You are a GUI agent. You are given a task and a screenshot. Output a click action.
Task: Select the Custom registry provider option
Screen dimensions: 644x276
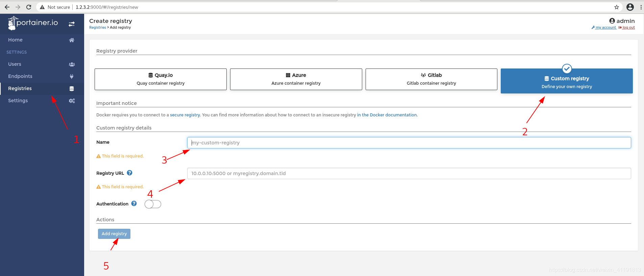pos(567,81)
